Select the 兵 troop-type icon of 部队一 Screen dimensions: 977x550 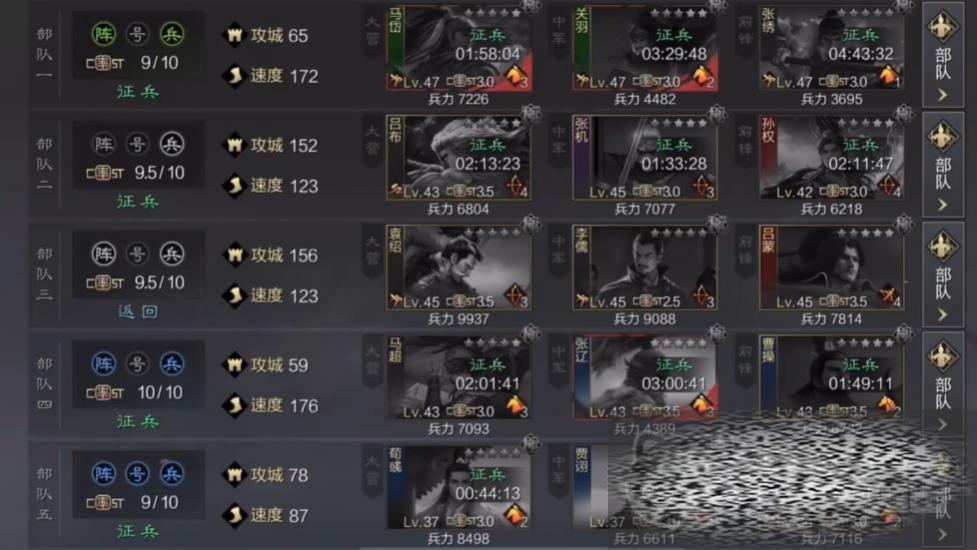point(171,34)
